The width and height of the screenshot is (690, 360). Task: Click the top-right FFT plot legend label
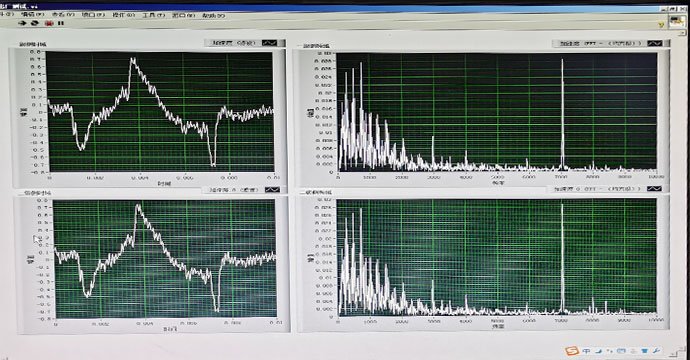coord(601,44)
